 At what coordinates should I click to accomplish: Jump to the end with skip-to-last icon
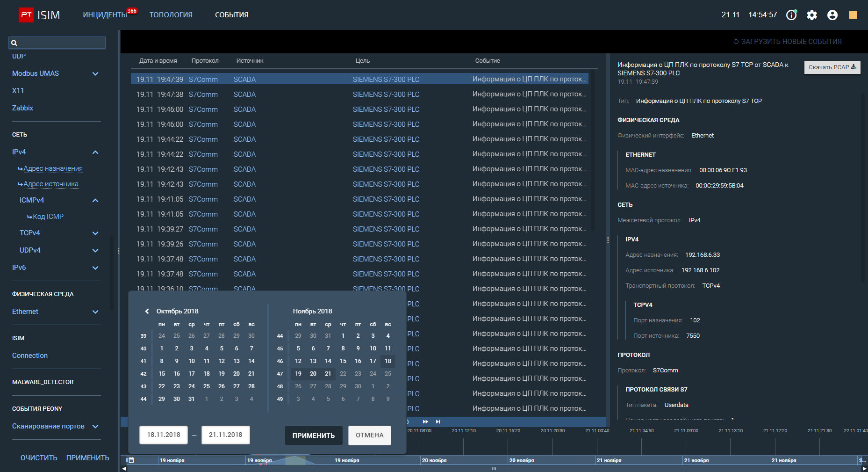pos(438,421)
